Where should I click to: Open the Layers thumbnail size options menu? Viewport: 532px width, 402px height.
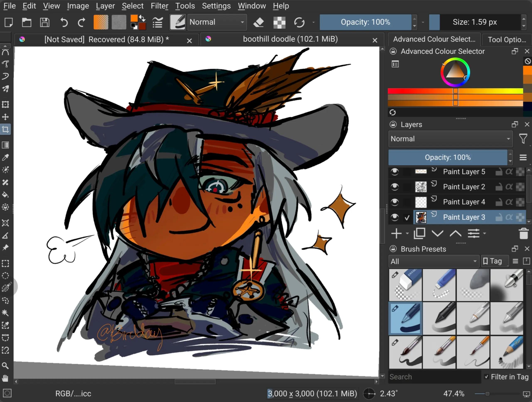tap(523, 157)
